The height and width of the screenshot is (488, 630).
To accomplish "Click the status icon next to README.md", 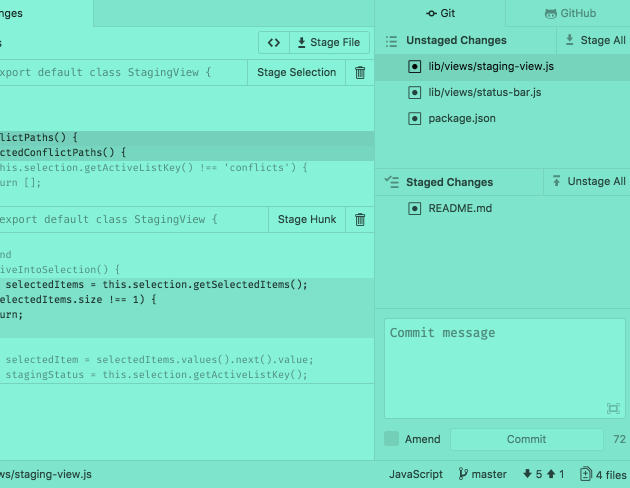I will [x=415, y=208].
